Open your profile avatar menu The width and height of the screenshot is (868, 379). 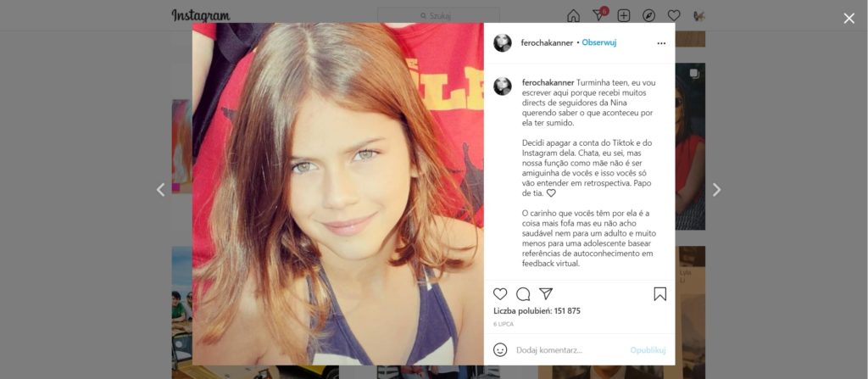[698, 15]
